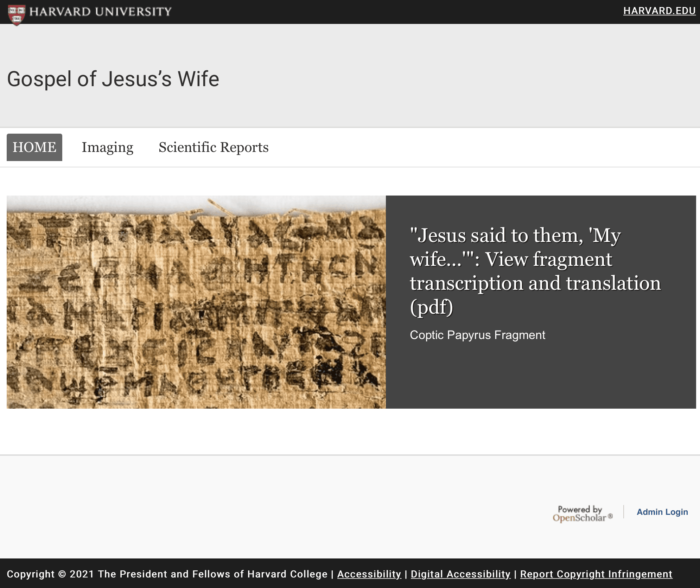
Task: Click the Harvard University shield icon
Action: (14, 12)
